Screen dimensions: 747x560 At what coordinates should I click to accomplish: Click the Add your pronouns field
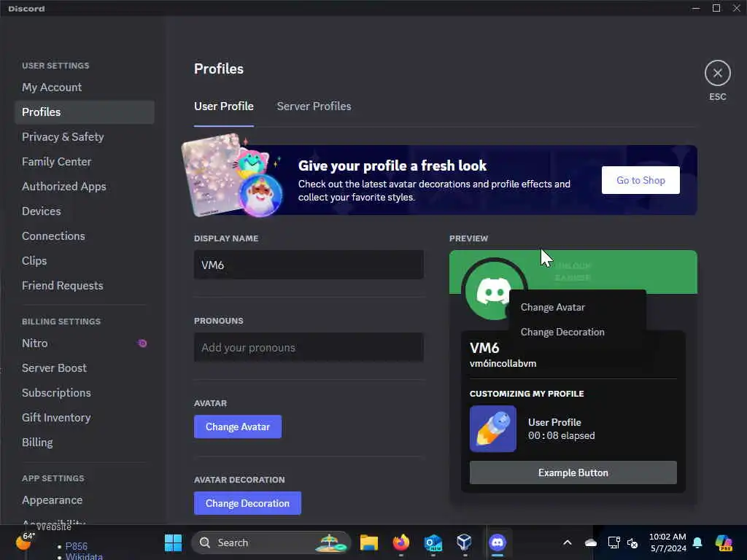(309, 347)
